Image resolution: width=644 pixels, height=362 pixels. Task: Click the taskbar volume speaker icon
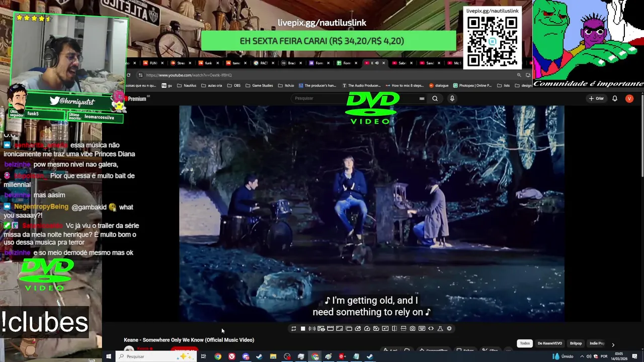coord(589,356)
